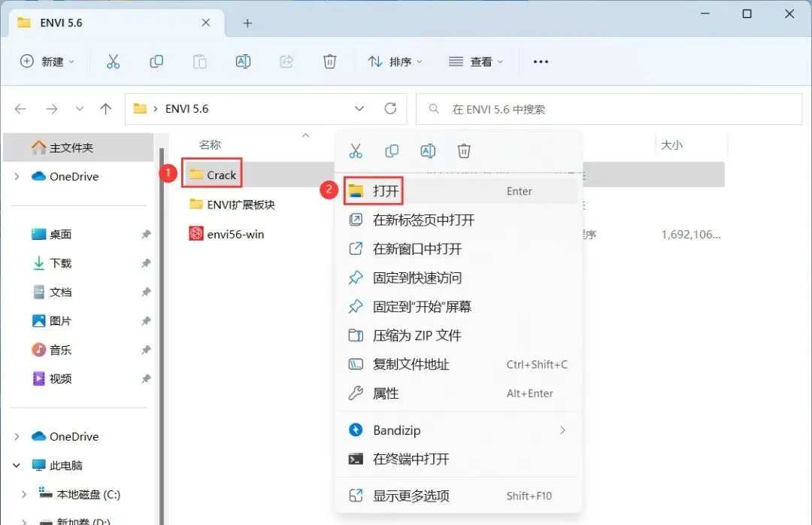
Task: Expand the first OneDrive tree node
Action: pyautogui.click(x=17, y=177)
